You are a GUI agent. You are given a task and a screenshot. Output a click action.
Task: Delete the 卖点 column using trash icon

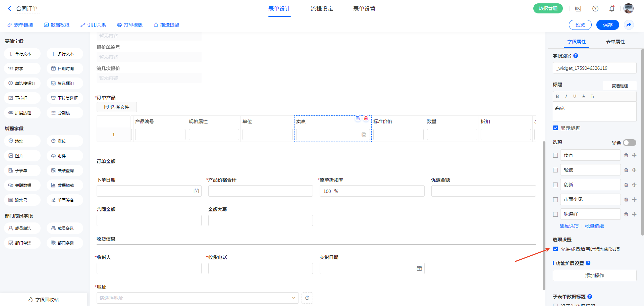[x=366, y=118]
